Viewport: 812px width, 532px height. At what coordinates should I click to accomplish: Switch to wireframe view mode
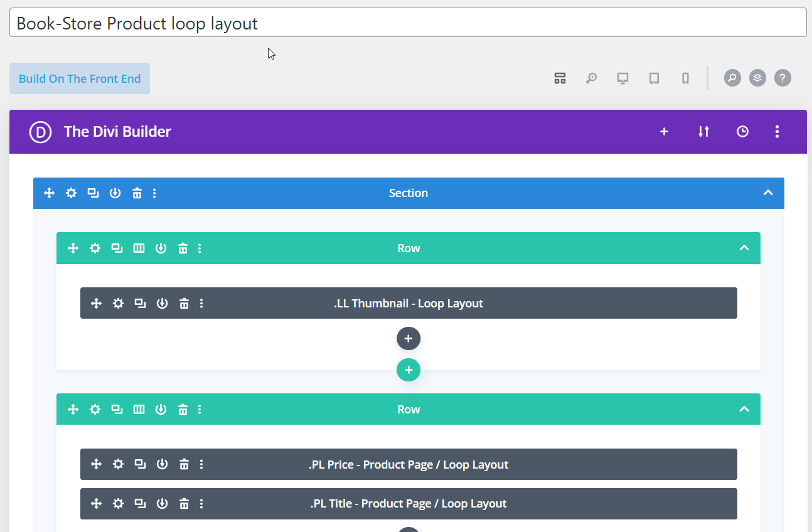coord(560,78)
